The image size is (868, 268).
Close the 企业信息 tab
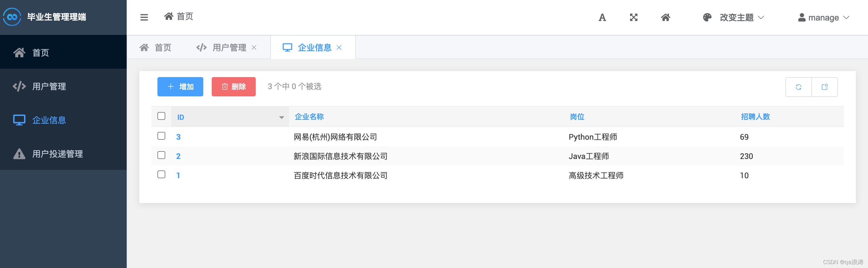(x=339, y=48)
